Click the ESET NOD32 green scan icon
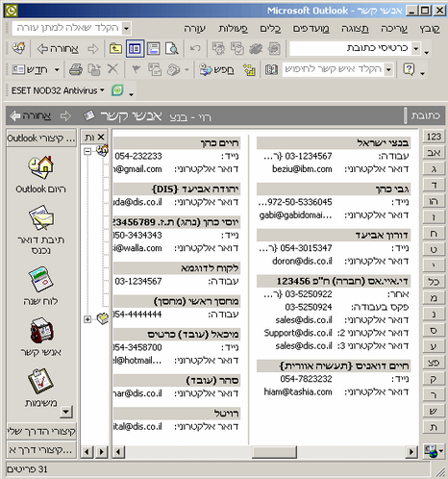Image resolution: width=448 pixels, height=479 pixels. pos(117,90)
